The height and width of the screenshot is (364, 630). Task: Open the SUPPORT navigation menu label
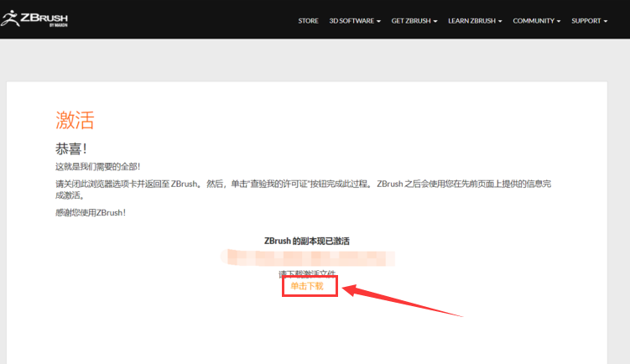tap(586, 20)
